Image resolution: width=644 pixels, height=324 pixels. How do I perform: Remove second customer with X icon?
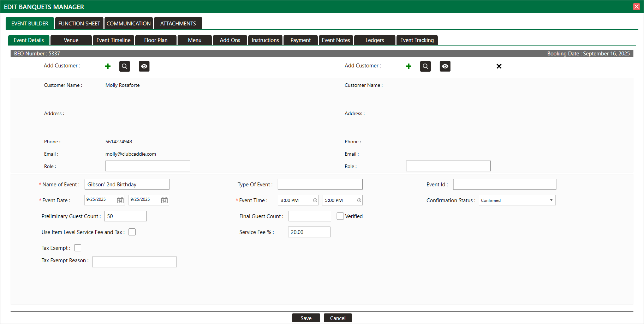click(x=499, y=66)
